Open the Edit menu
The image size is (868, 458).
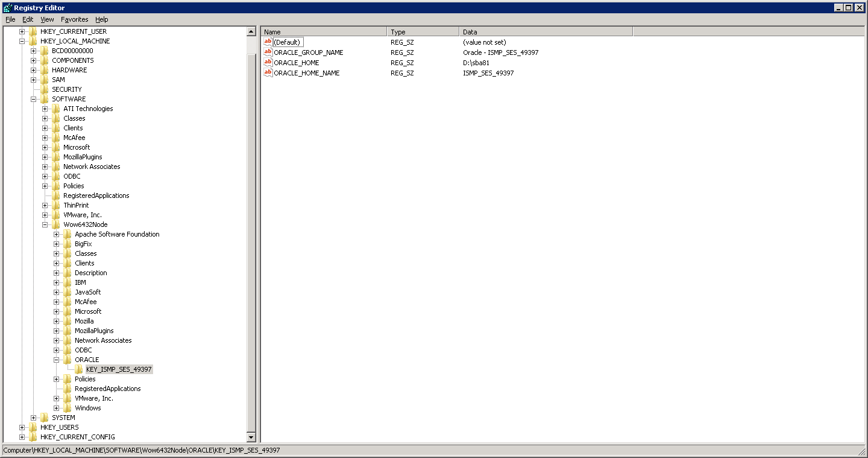tap(28, 19)
